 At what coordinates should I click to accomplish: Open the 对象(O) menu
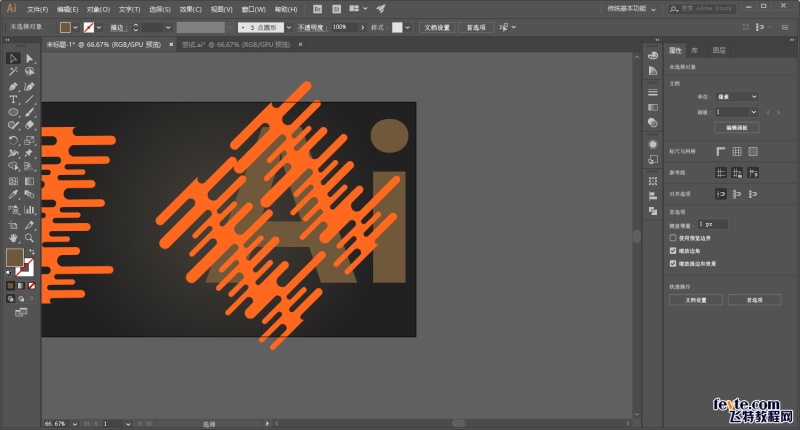click(98, 9)
